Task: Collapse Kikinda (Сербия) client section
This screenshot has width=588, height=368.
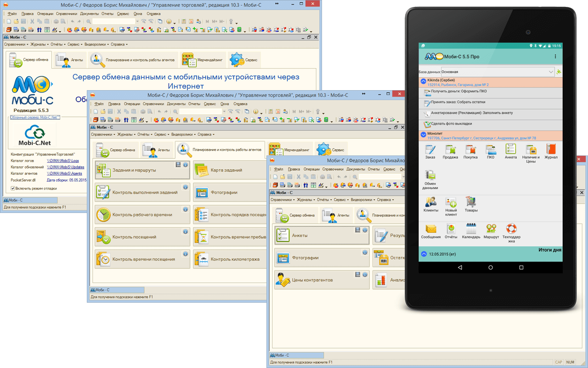Action: click(424, 82)
